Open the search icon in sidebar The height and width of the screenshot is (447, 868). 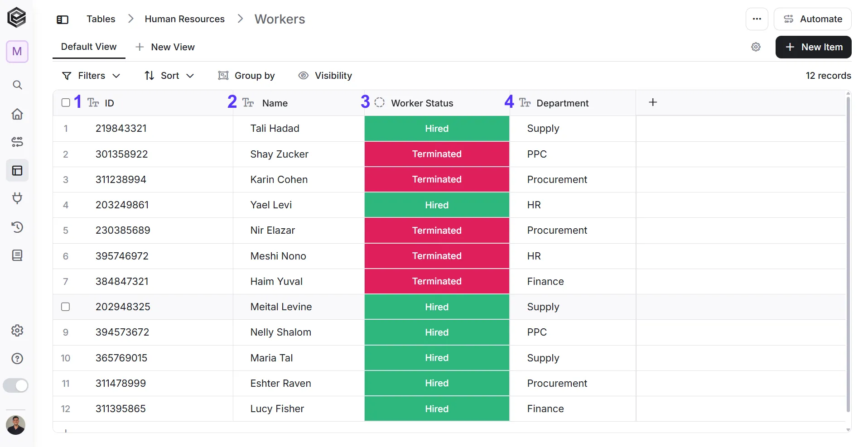pos(17,85)
